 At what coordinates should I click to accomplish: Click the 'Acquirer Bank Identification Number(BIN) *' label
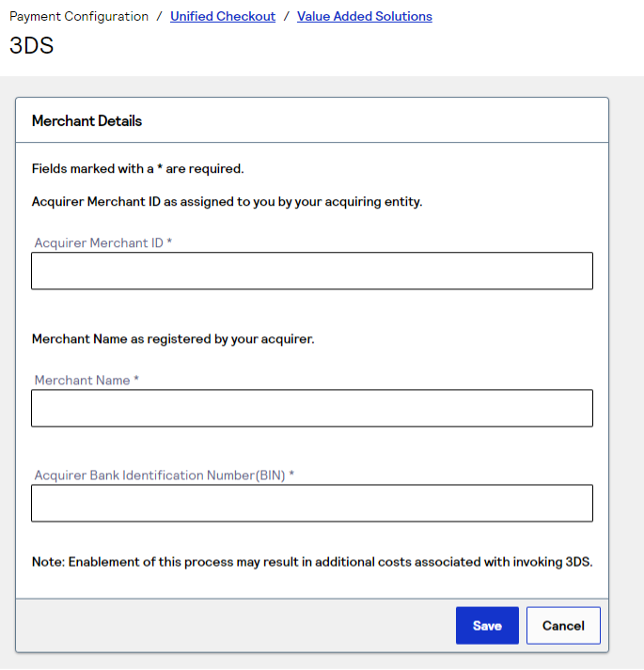(165, 475)
